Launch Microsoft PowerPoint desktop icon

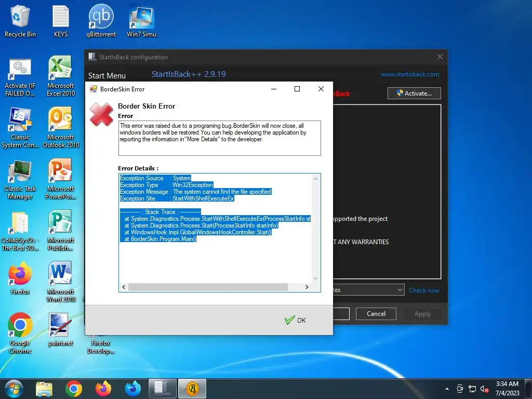click(x=60, y=179)
